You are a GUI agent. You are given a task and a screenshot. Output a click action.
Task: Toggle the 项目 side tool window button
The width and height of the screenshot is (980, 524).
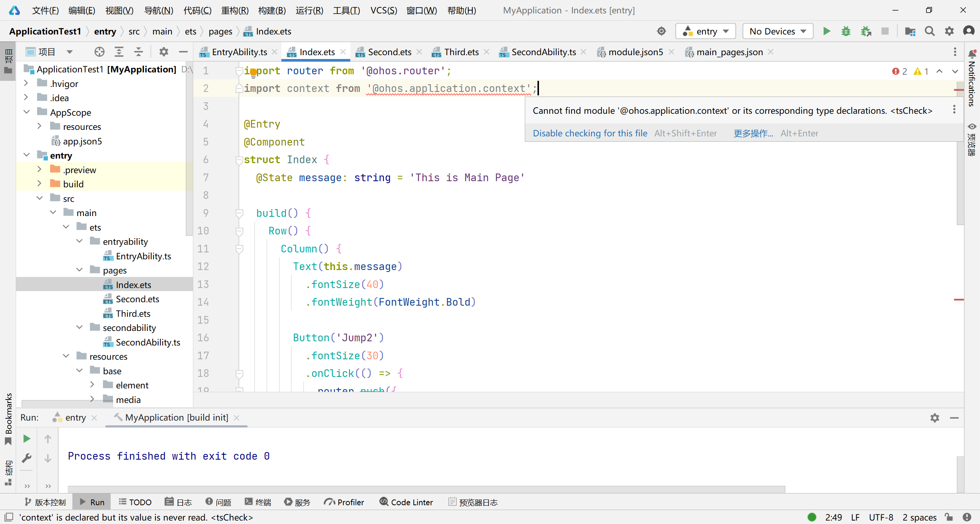8,61
